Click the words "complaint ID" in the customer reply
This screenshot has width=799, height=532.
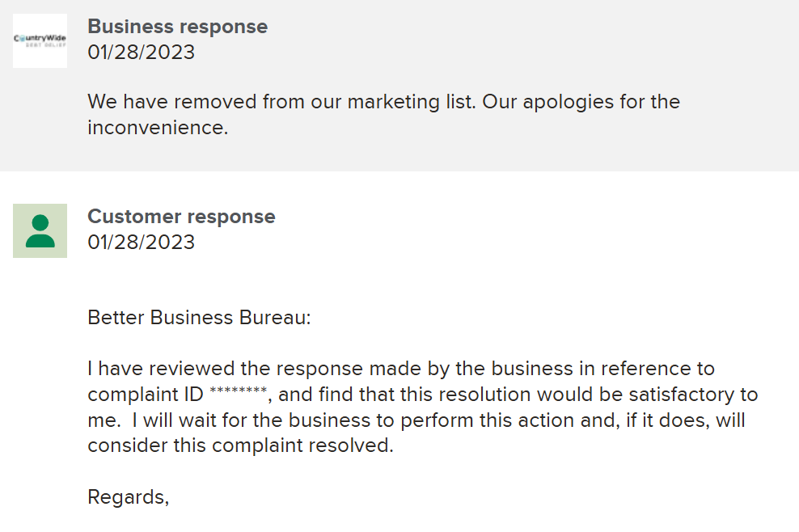coord(146,395)
